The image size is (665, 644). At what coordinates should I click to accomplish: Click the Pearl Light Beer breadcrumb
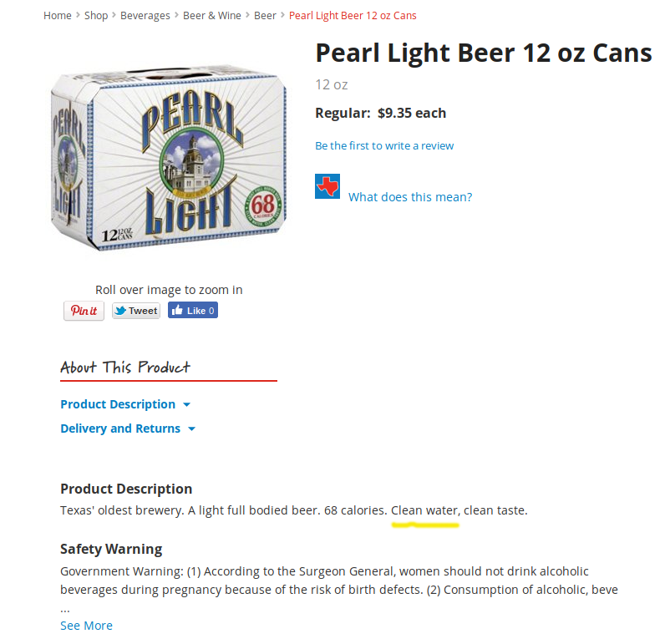click(353, 16)
